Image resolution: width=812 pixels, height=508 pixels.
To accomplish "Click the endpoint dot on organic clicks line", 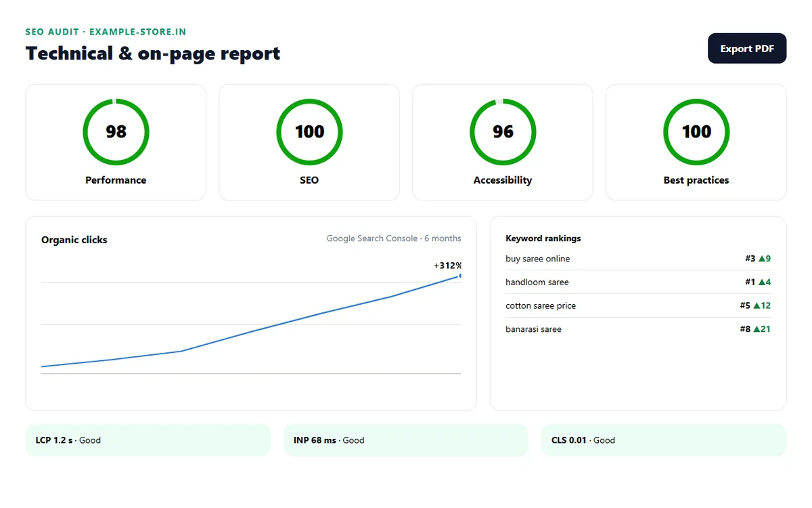I will (x=460, y=276).
